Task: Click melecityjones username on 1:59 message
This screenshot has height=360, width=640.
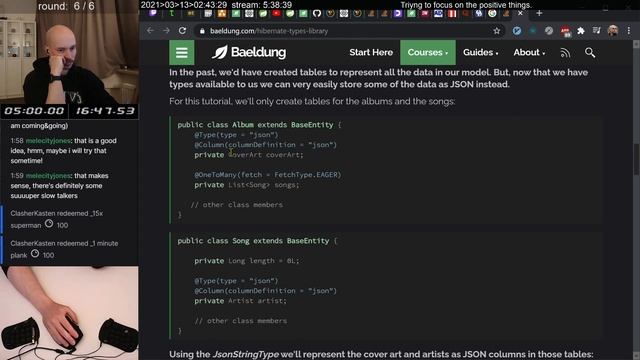Action: click(49, 176)
